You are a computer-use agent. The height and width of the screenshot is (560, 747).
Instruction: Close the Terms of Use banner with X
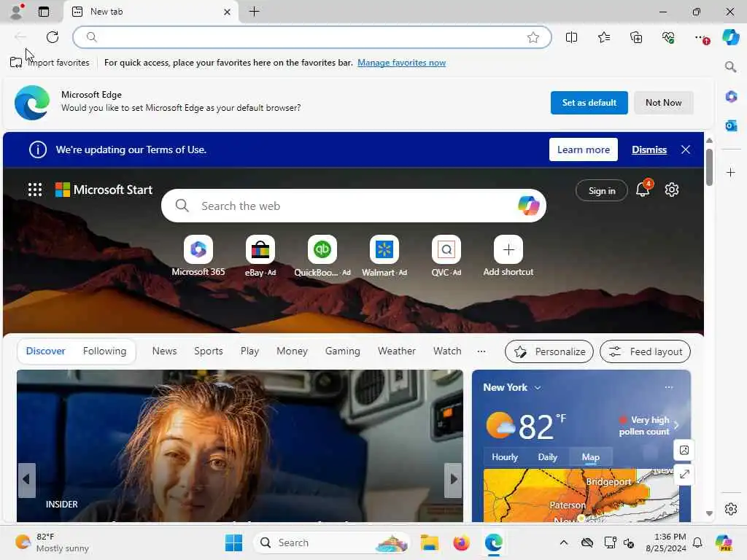(686, 149)
